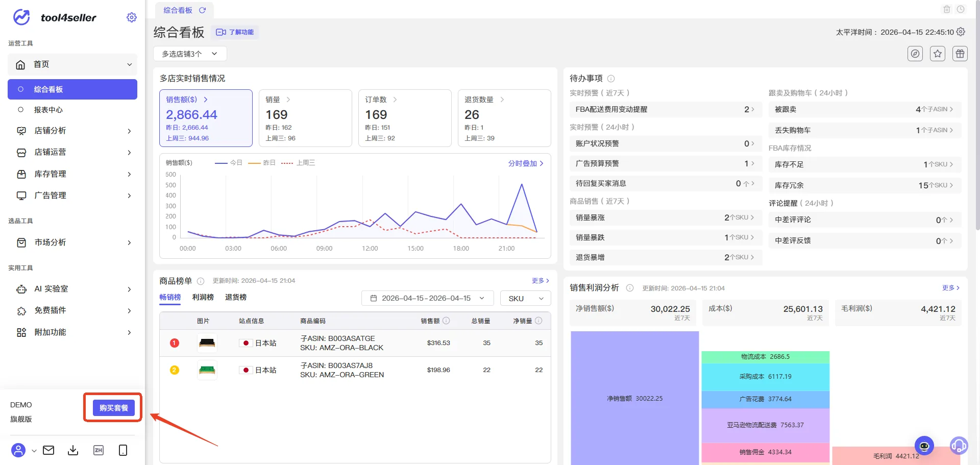Select the 销量 metric card

click(306, 118)
